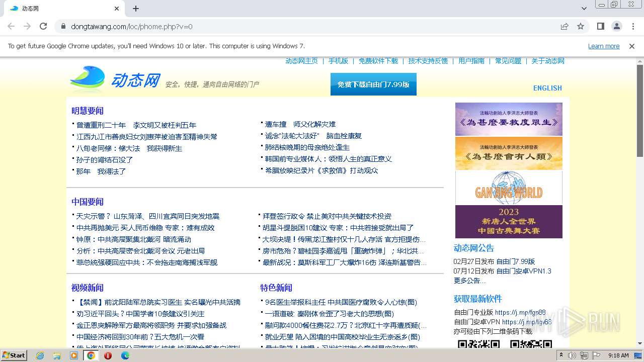This screenshot has width=644, height=362.
Task: Open 常见问题 in the top menu
Action: pyautogui.click(x=508, y=61)
